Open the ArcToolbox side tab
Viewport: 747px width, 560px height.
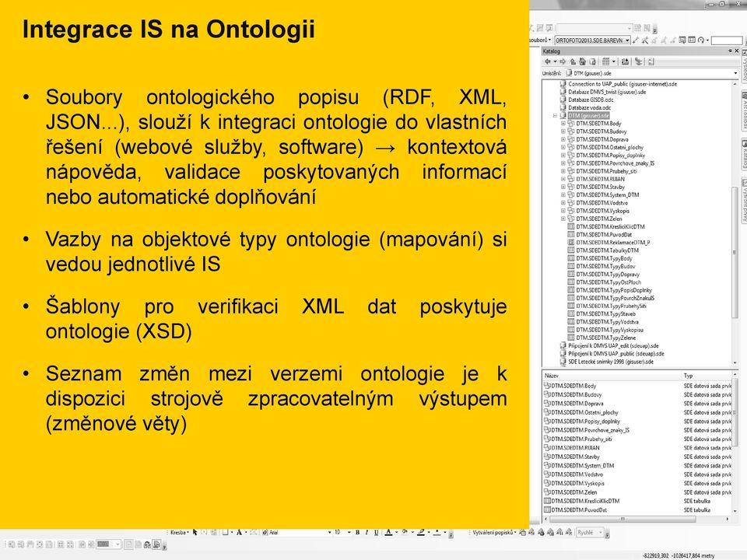(743, 110)
